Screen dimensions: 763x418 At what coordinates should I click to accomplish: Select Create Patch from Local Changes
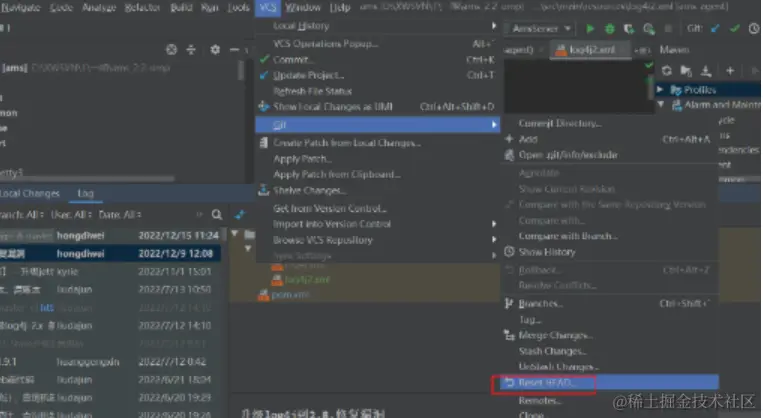(377, 143)
